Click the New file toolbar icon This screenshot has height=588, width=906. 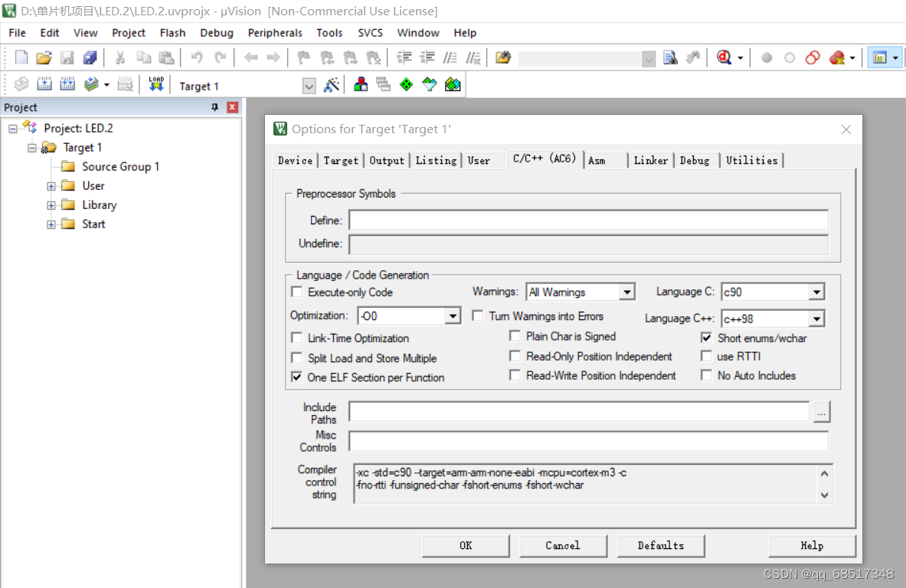click(21, 57)
